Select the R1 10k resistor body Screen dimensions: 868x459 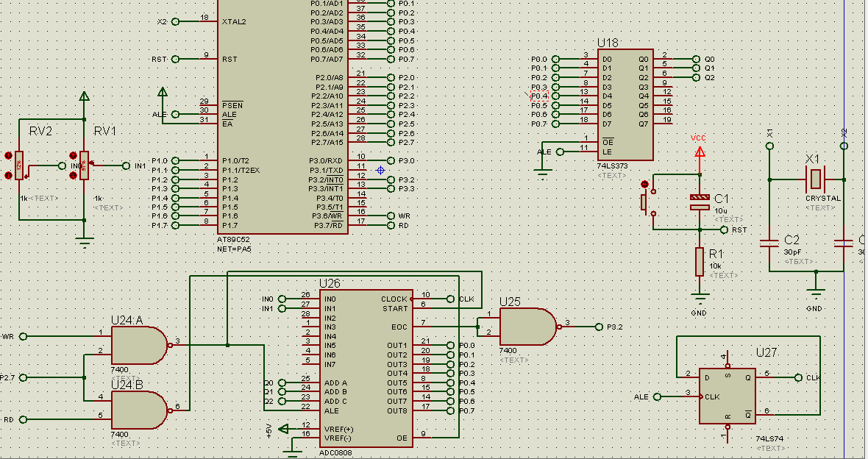[700, 262]
